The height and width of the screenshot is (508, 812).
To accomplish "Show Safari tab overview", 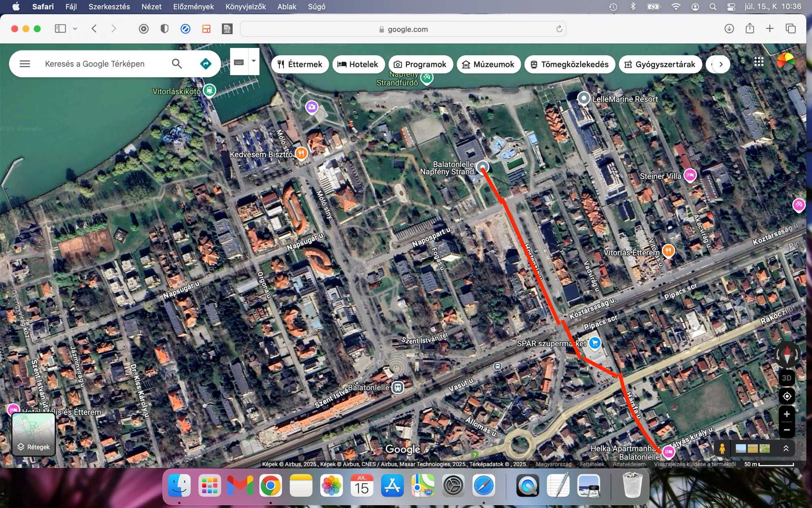I will pos(790,28).
